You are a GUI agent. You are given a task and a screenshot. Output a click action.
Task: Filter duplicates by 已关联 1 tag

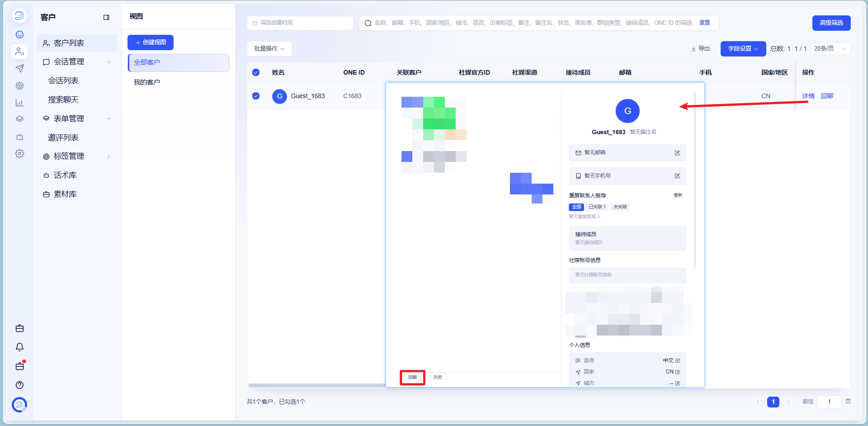point(597,207)
